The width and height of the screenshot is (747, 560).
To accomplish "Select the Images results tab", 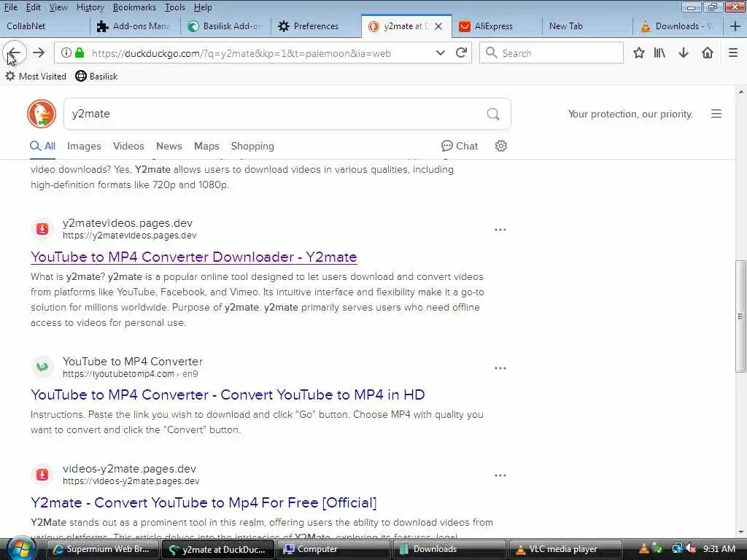I will 84,146.
